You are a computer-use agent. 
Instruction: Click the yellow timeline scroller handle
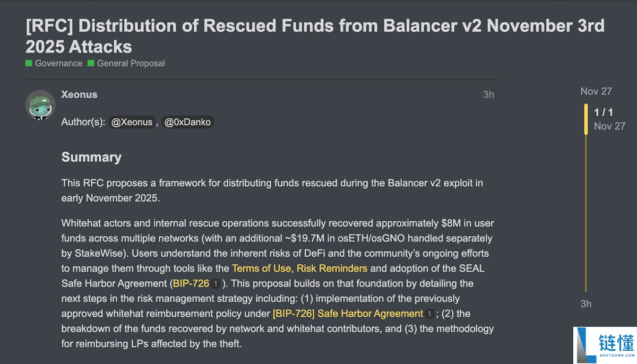(x=586, y=119)
